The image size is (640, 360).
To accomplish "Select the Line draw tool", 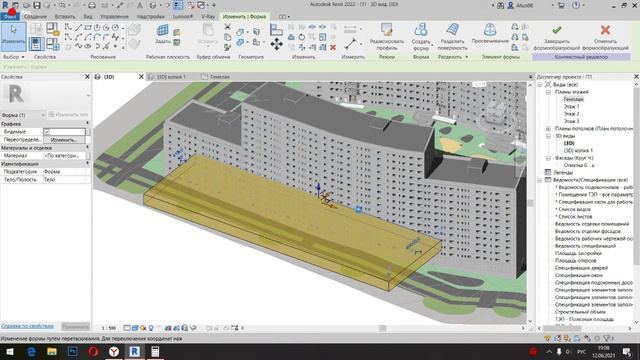I will (x=78, y=27).
